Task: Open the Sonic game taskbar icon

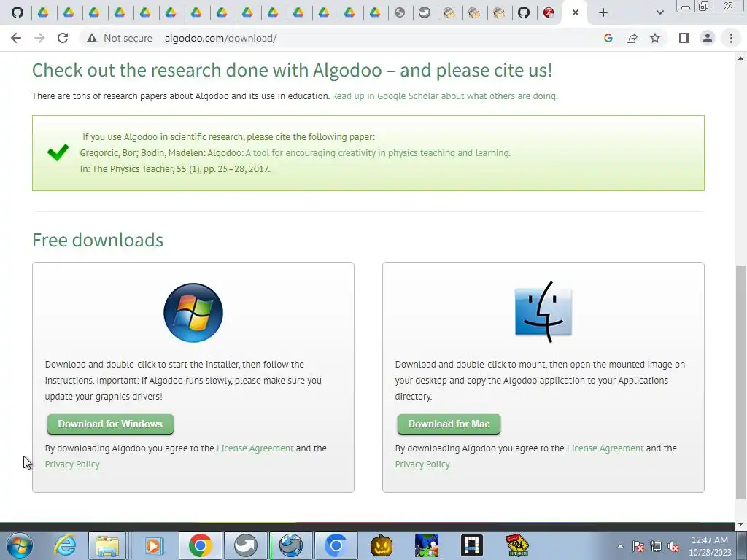Action: point(426,545)
